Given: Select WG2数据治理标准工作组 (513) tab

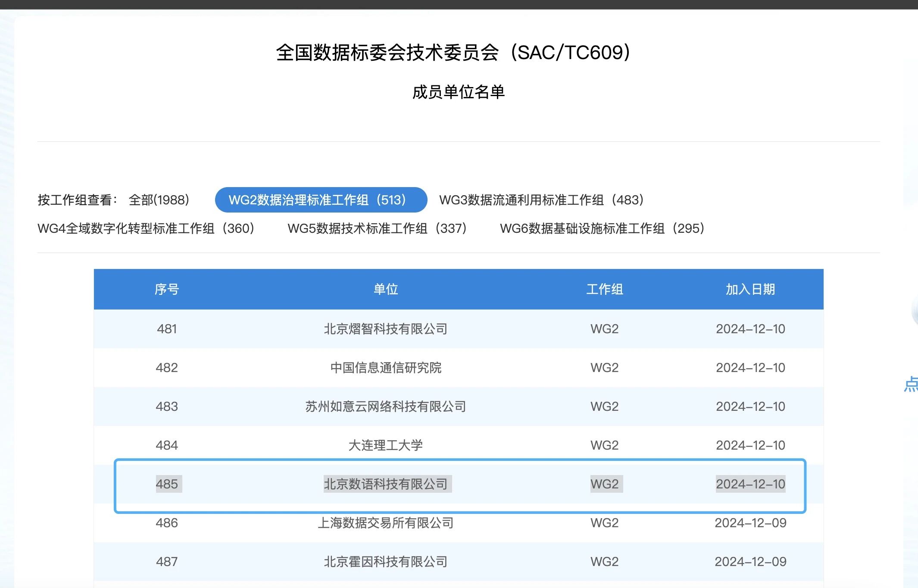Looking at the screenshot, I should tap(321, 200).
